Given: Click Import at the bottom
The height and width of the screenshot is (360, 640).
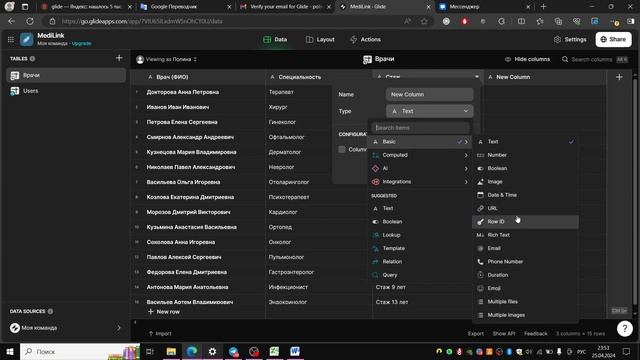Looking at the screenshot, I should (x=160, y=333).
